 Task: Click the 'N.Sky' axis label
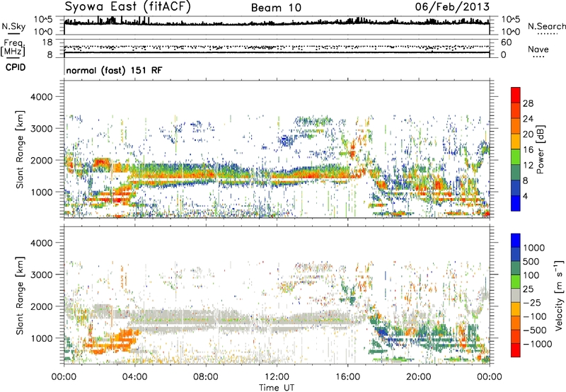pos(13,26)
